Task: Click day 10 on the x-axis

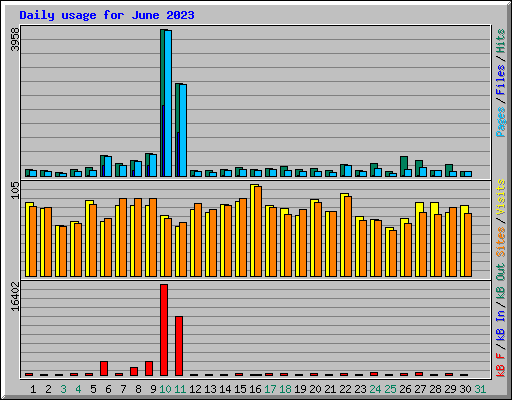Action: [165, 389]
